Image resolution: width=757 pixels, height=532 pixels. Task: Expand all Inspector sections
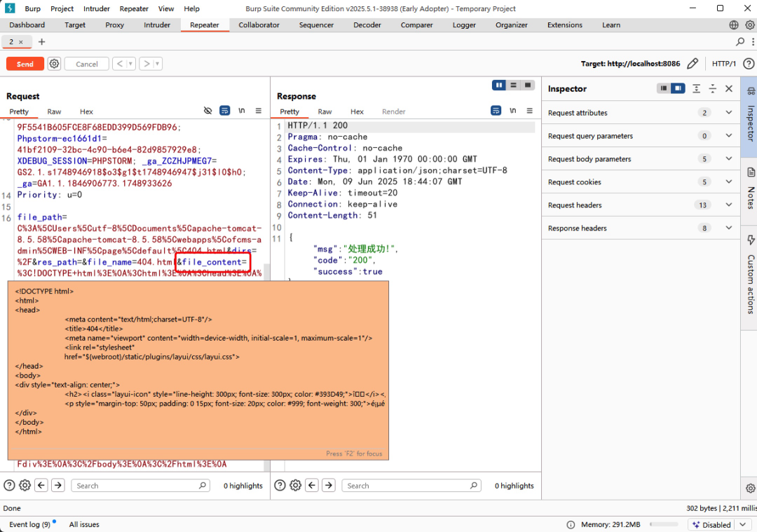tap(696, 88)
